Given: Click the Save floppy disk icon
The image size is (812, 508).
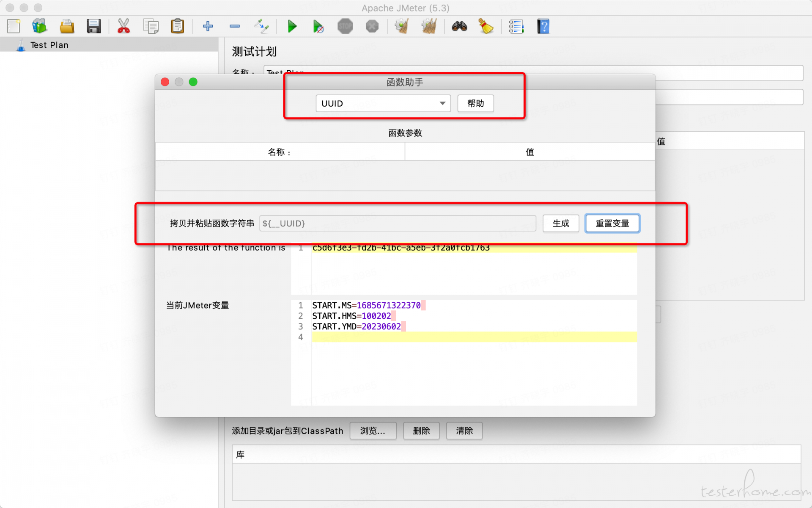Looking at the screenshot, I should pos(93,26).
